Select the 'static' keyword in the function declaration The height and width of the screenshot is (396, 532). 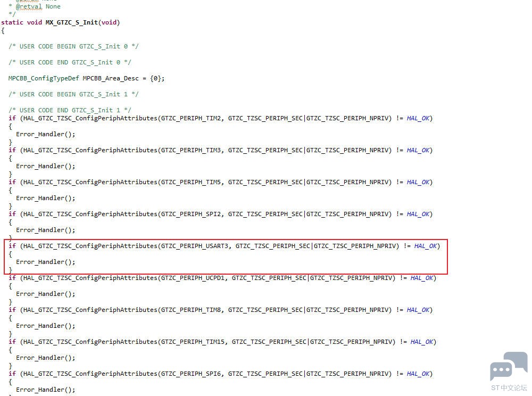click(12, 22)
